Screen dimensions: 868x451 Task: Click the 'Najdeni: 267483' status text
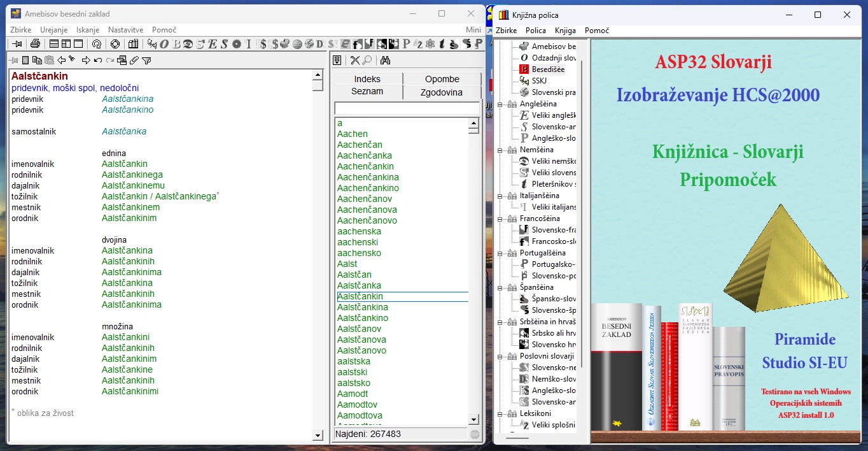[368, 434]
